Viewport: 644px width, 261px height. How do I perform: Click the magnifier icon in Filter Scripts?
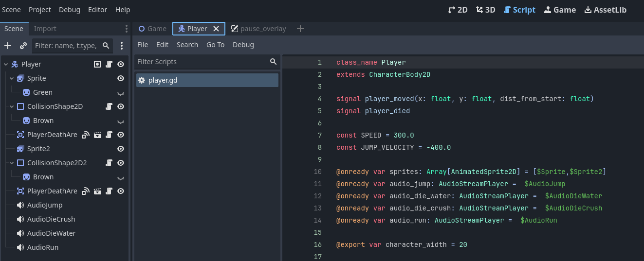coord(274,62)
